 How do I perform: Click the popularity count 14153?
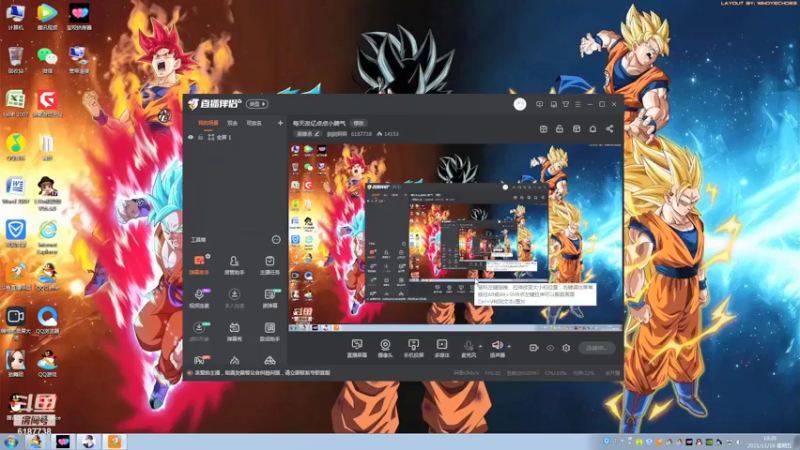click(x=388, y=134)
